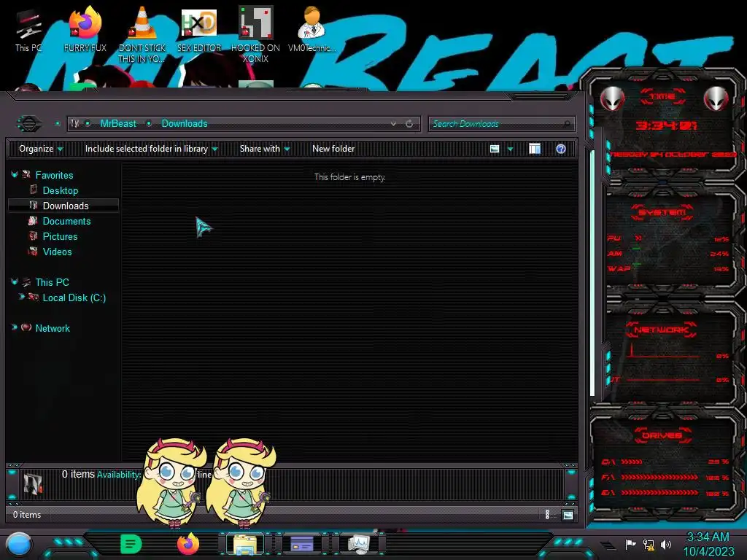
Task: Select Pictures under Favorites
Action: coord(60,236)
